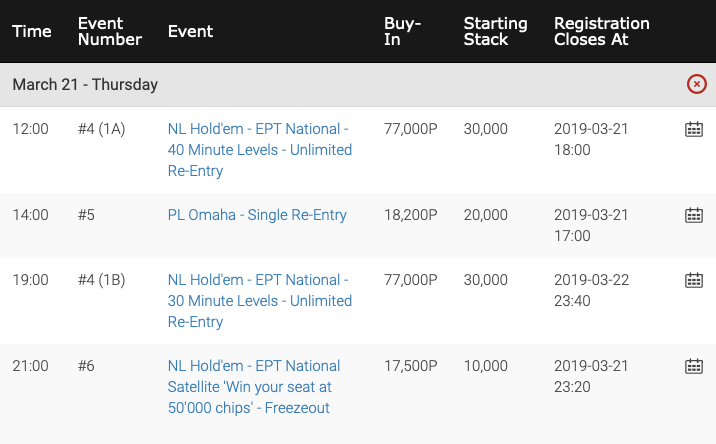This screenshot has width=716, height=444.
Task: Open NL Hold'em 30 Minute Levels event link
Action: pos(259,301)
